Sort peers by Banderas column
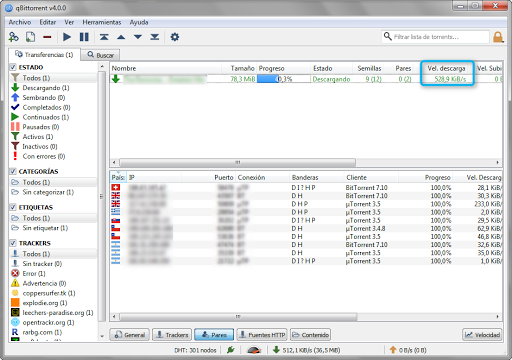Viewport: 512px width, 360px height. [317, 177]
